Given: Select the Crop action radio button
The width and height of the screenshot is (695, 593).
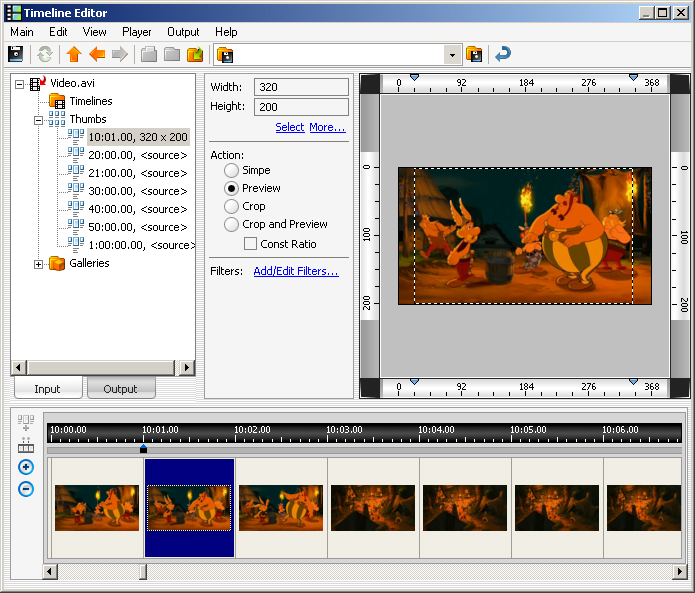Looking at the screenshot, I should [231, 207].
